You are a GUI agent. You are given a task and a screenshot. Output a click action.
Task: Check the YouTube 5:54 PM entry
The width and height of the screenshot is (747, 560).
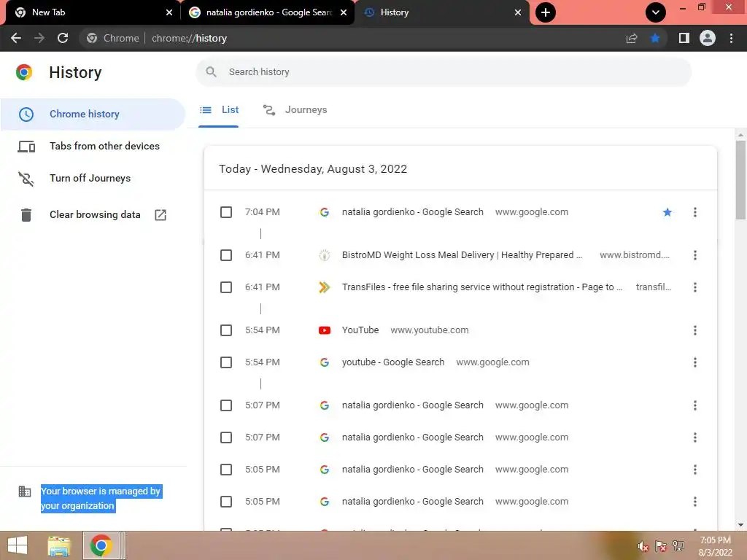point(226,330)
